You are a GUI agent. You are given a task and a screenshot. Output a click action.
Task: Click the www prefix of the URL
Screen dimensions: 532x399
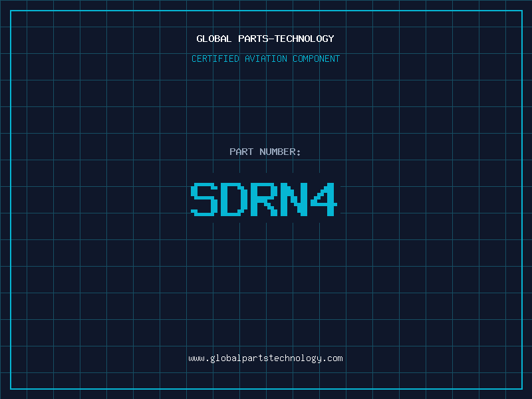196,358
